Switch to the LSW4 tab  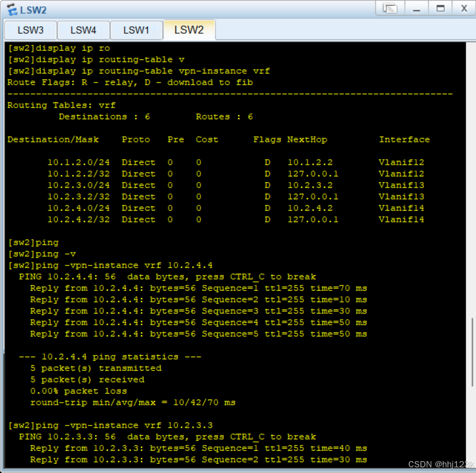tap(83, 30)
